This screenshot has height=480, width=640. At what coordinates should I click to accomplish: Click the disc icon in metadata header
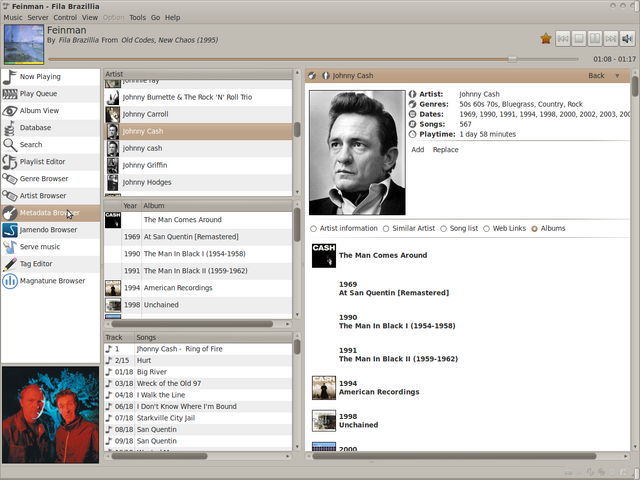[x=312, y=76]
